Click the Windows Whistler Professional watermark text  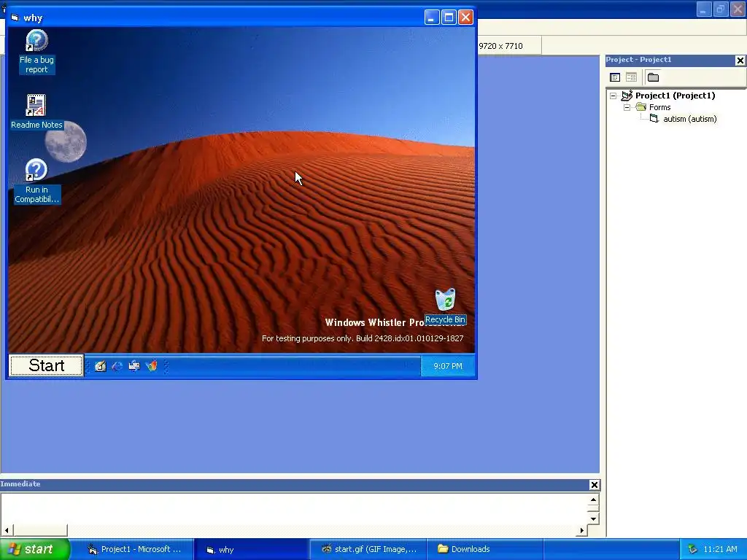[x=376, y=322]
